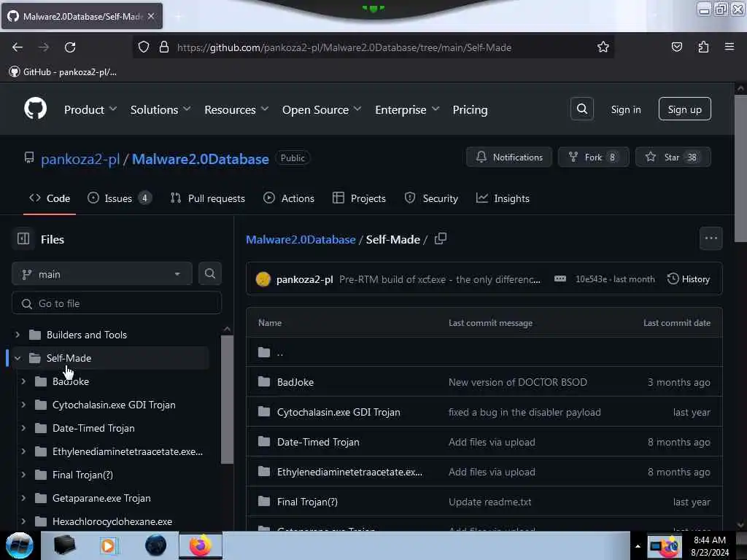This screenshot has height=560, width=747.
Task: Expand commit message ellipsis button
Action: [x=560, y=279]
